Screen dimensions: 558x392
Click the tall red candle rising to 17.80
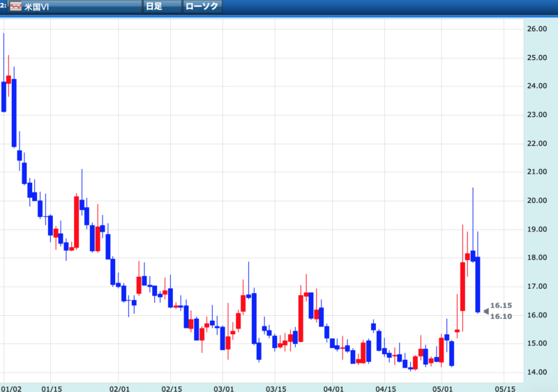[x=462, y=287]
